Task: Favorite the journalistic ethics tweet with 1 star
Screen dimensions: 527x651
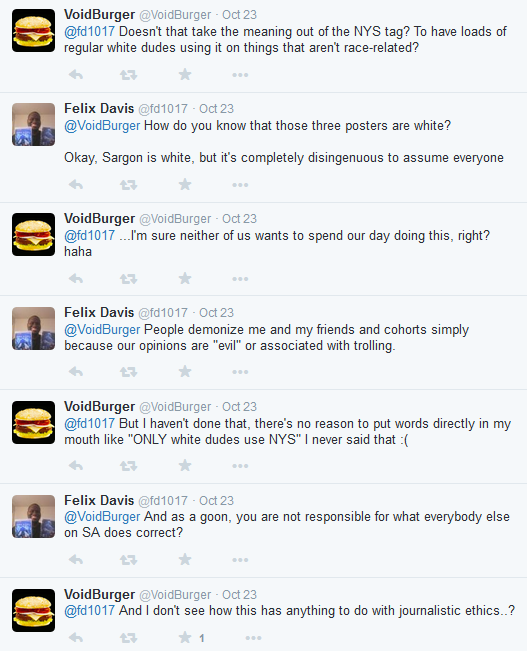Action: click(x=185, y=637)
